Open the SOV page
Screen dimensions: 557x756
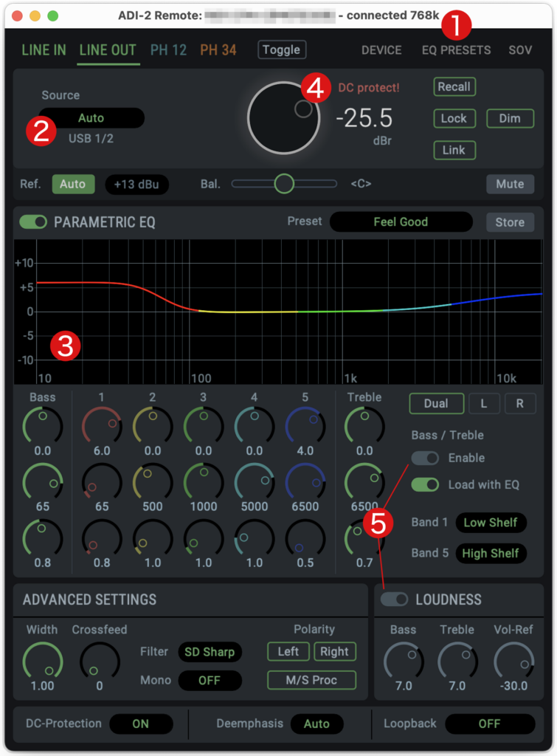pyautogui.click(x=520, y=50)
